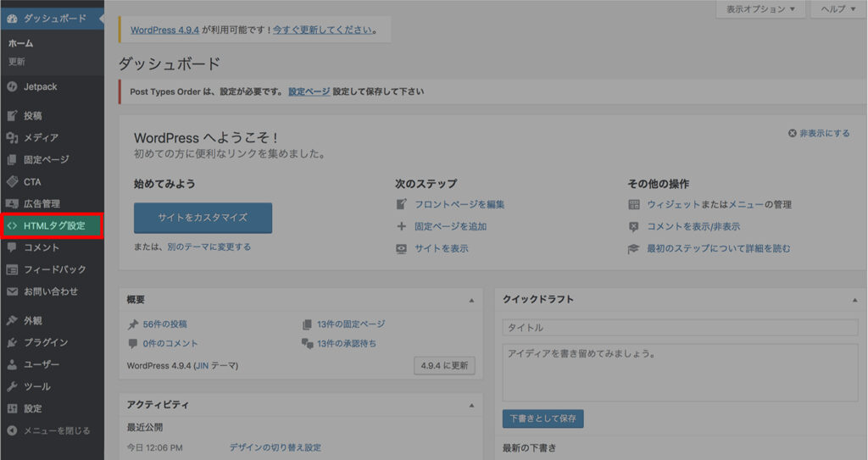Click the メニューの管理 link
The width and height of the screenshot is (868, 460).
(x=760, y=204)
